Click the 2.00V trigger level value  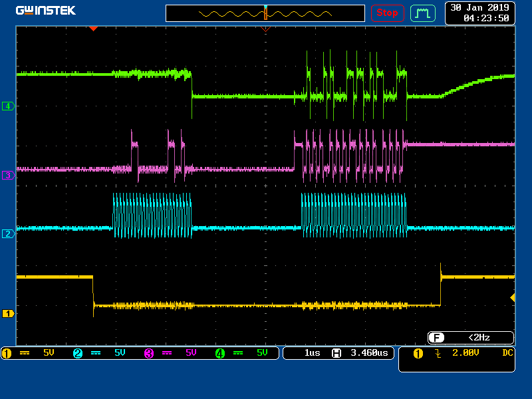pos(465,353)
